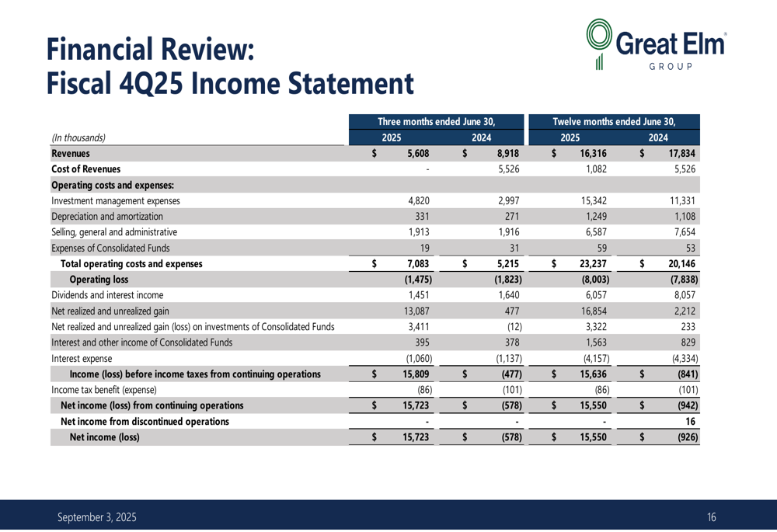Click the 'Three months ended June 30,' header
Viewport: 777px width, 532px height.
coord(436,122)
